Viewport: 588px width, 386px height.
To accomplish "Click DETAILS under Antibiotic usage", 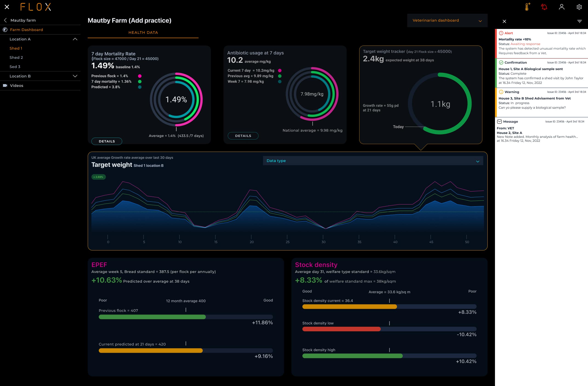I will coord(243,136).
